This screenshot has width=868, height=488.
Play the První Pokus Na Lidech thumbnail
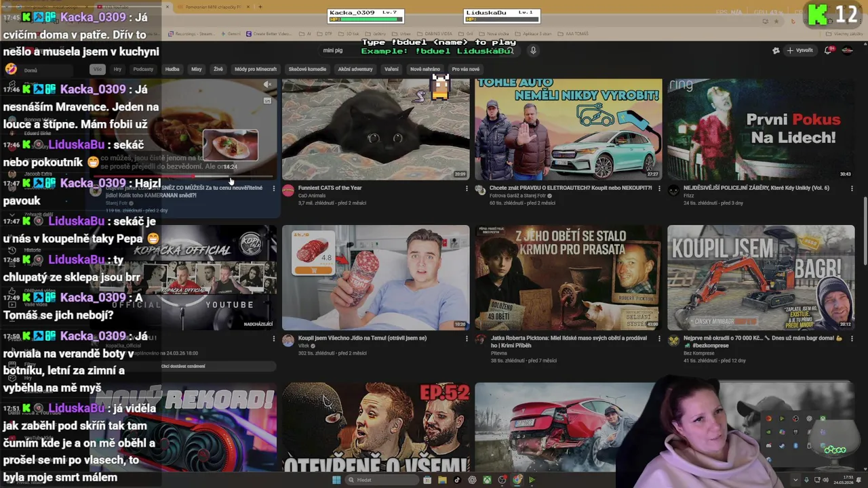tap(761, 129)
